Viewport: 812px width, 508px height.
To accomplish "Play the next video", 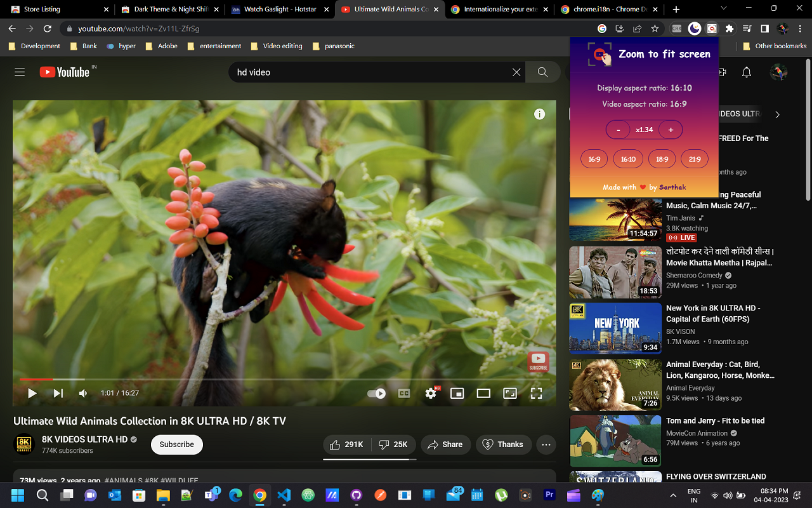I will pos(58,393).
